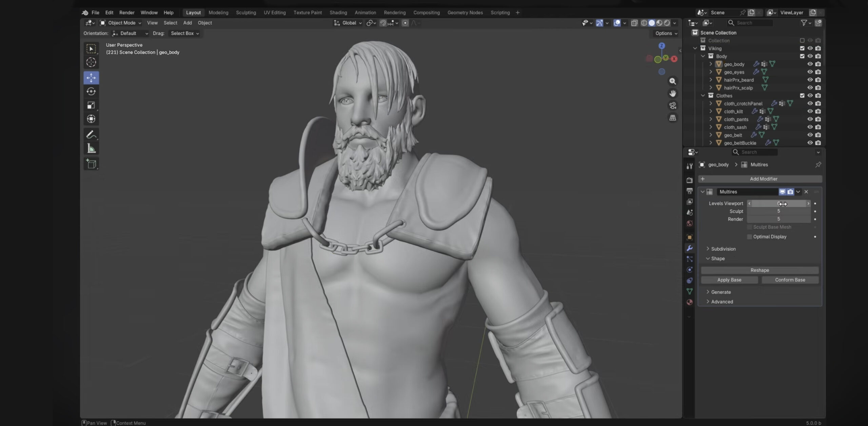Switch to the Sculpting workspace tab
This screenshot has width=868, height=426.
pos(246,13)
